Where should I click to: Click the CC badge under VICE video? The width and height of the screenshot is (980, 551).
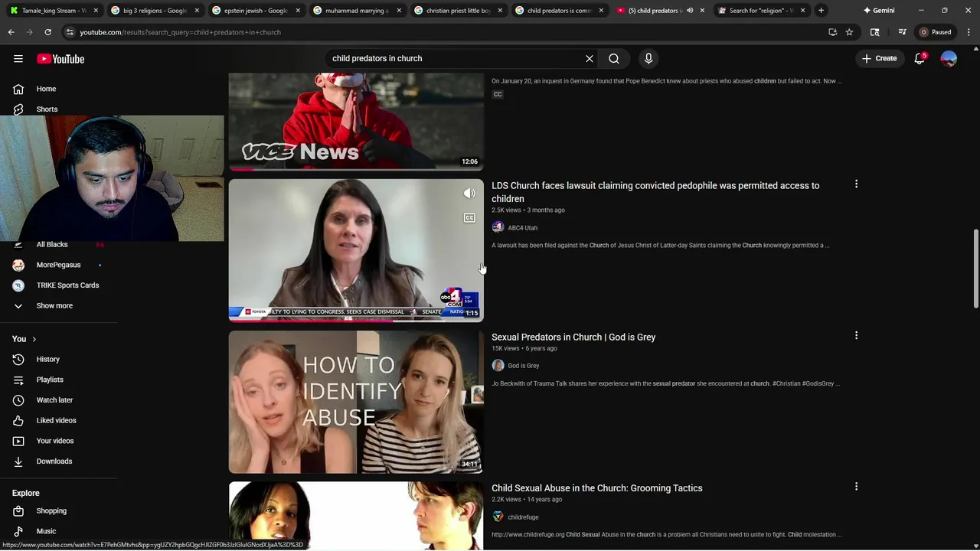[498, 94]
